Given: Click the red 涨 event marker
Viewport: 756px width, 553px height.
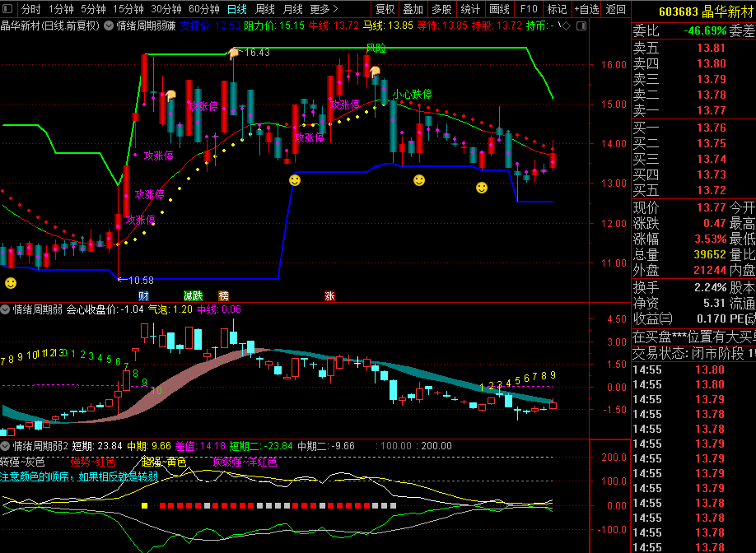Looking at the screenshot, I should pyautogui.click(x=329, y=295).
